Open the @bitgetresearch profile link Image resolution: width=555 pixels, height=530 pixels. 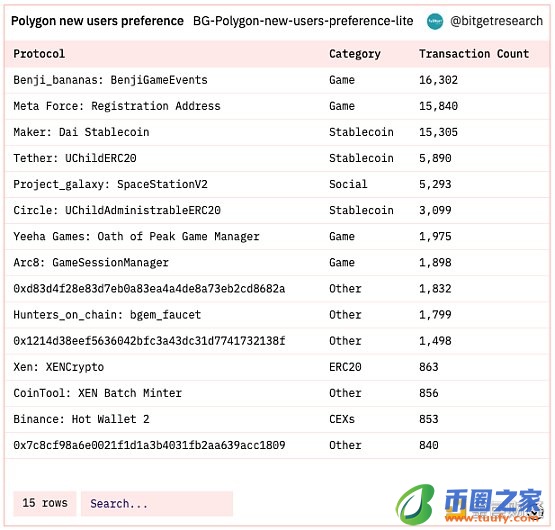[496, 21]
